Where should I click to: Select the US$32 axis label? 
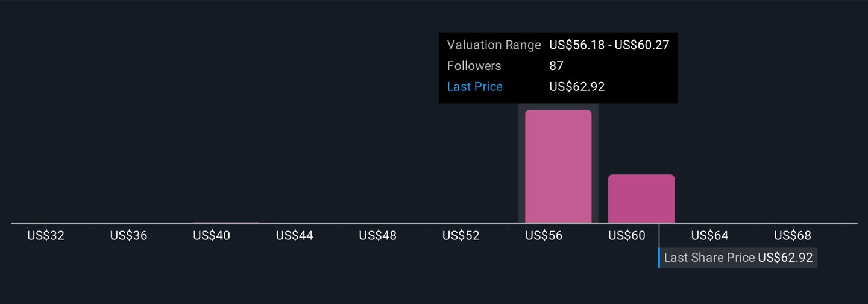coord(46,236)
